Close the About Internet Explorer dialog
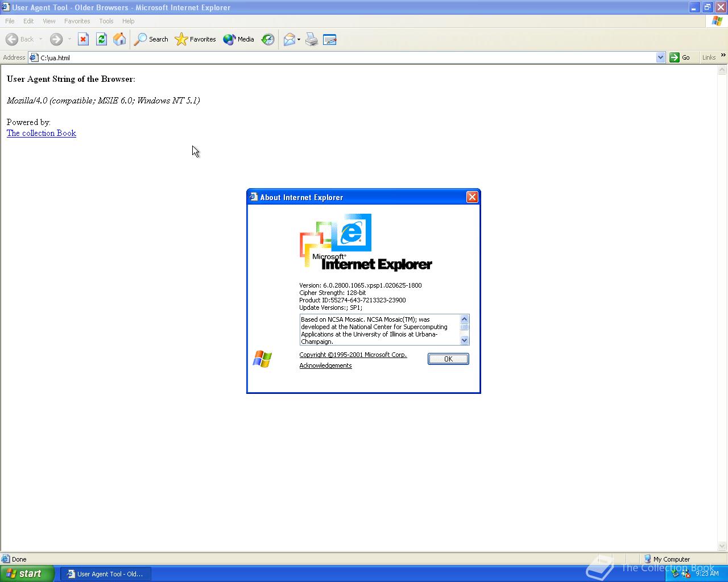 (x=472, y=197)
